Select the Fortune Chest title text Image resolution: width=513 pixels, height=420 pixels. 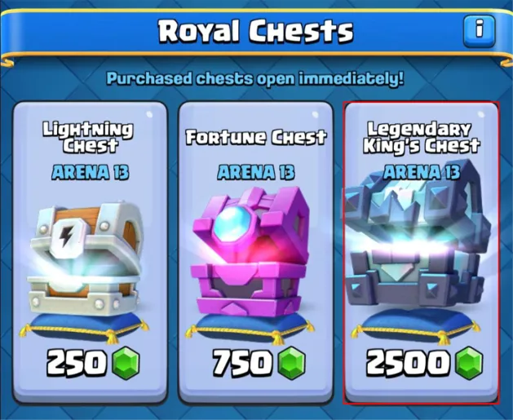[x=256, y=137]
